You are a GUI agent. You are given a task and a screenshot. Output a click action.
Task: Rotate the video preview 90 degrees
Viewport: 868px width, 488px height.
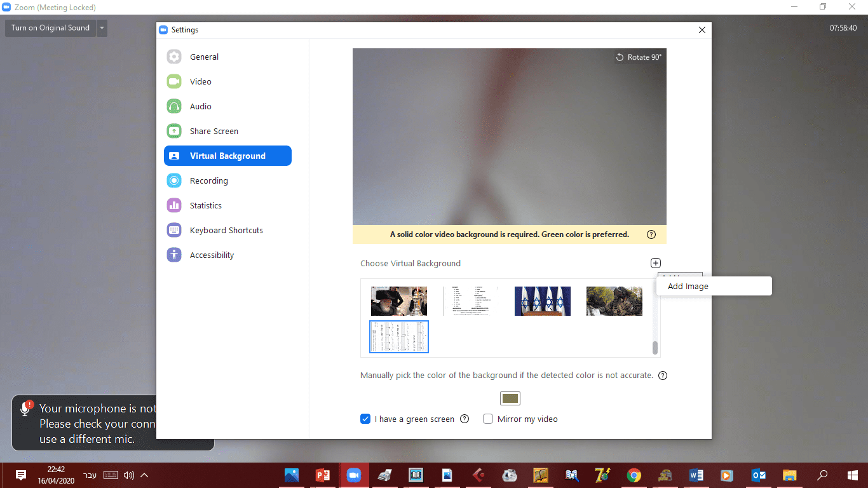click(x=639, y=57)
